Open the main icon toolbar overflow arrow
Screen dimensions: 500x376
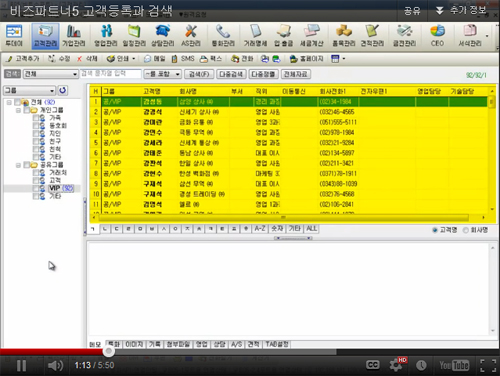(487, 36)
